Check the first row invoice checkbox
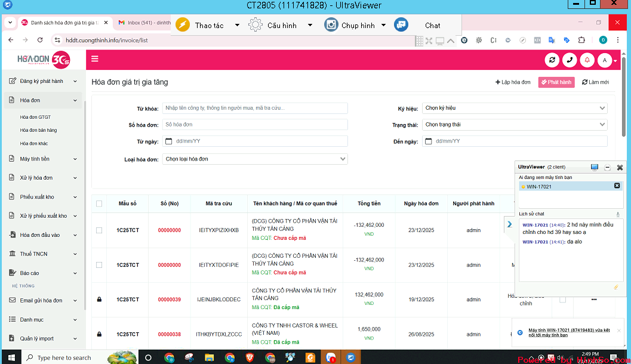631x364 pixels. click(99, 230)
